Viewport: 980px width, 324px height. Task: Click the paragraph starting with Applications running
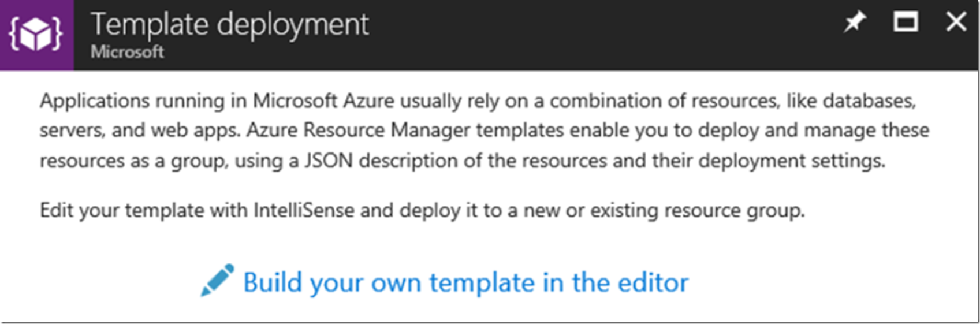coord(484,131)
